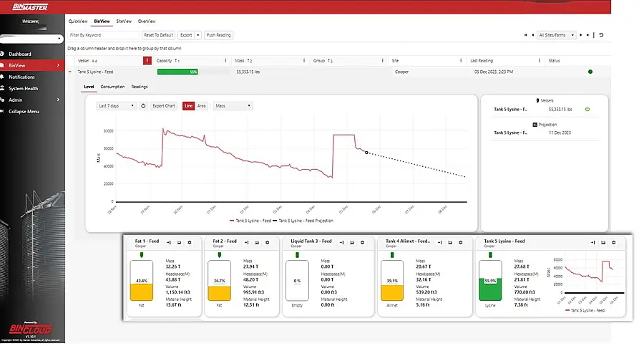
Task: Click the refresh icon beside Last 7 days
Action: tap(143, 106)
